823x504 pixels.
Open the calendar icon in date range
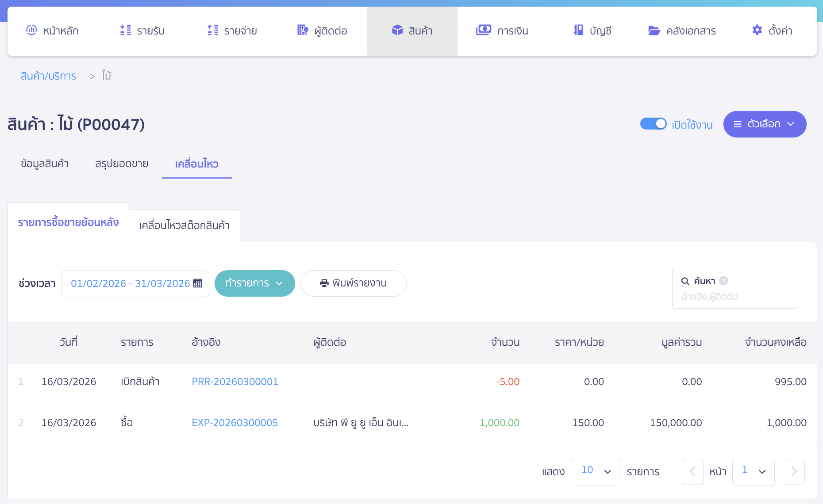coord(198,283)
